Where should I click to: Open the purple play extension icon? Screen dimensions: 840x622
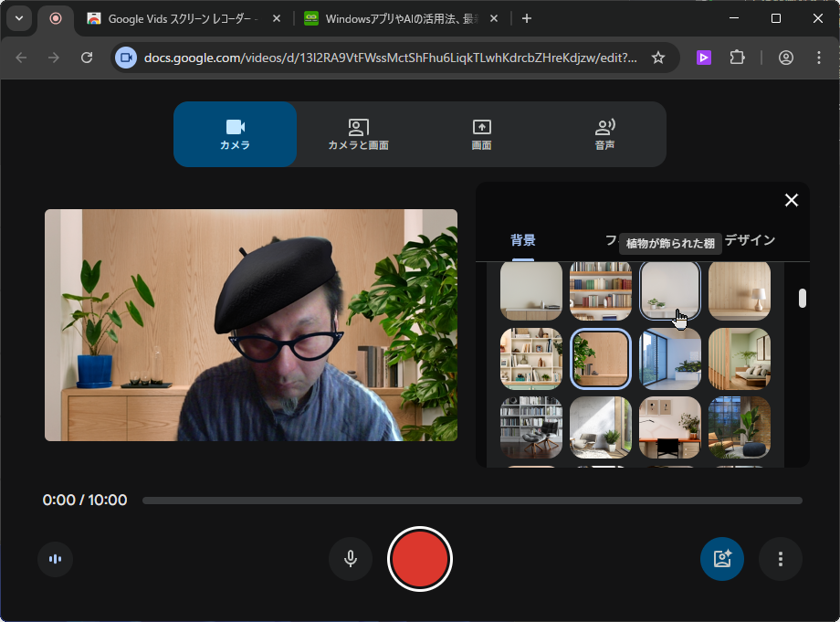point(704,58)
